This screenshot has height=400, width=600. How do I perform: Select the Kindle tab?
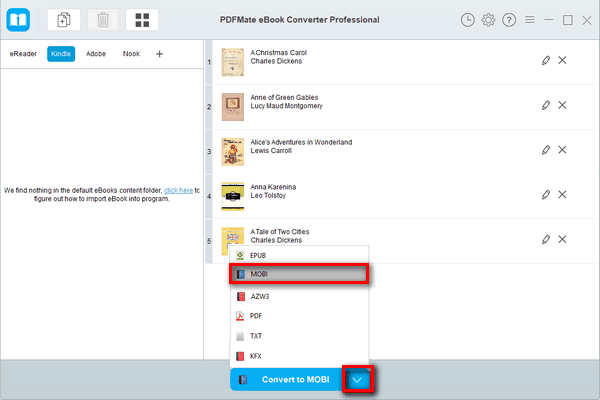pos(61,54)
